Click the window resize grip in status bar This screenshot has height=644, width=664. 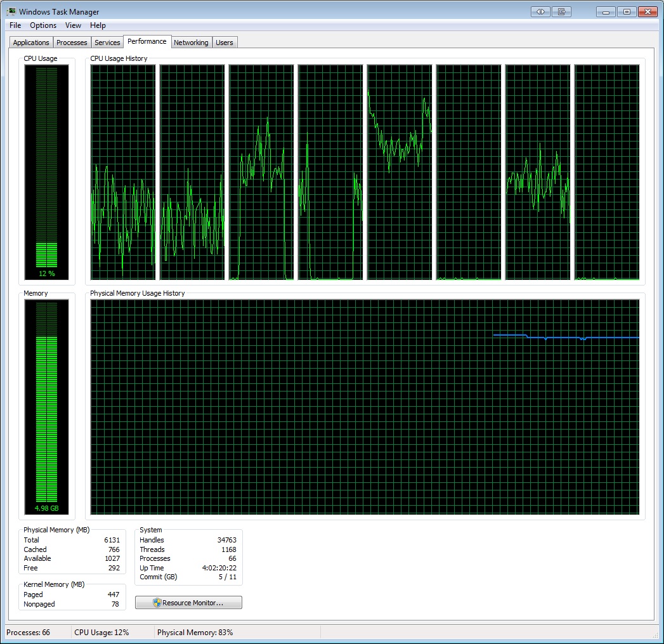click(x=657, y=634)
